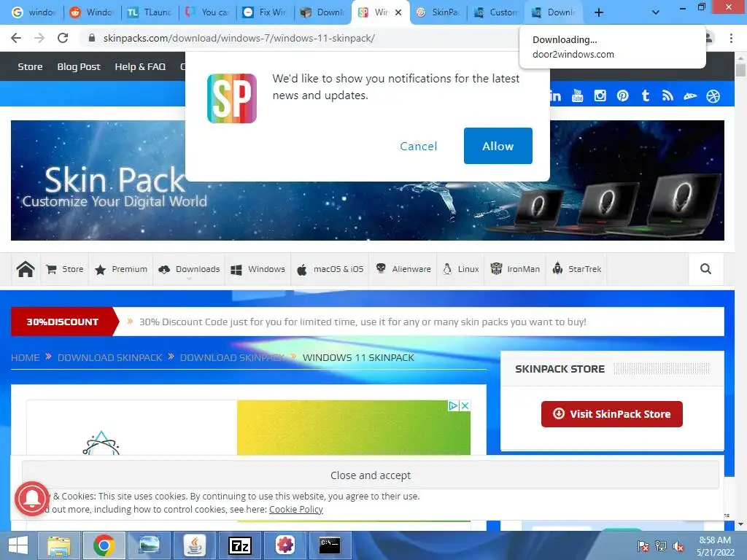This screenshot has height=560, width=747.
Task: Click the AdChoices triangle icon
Action: 454,405
